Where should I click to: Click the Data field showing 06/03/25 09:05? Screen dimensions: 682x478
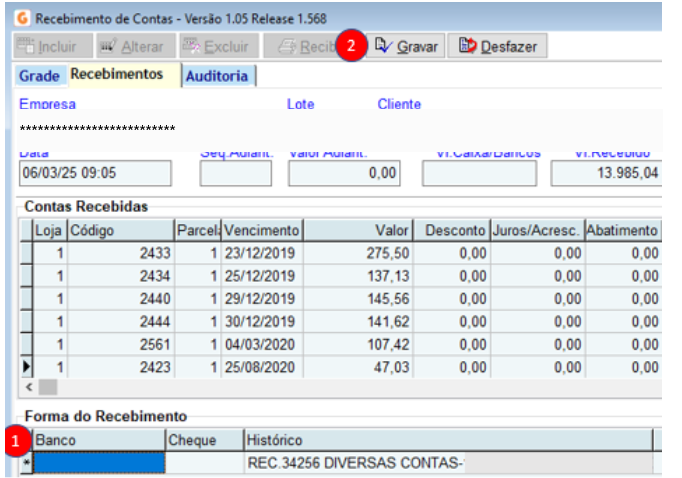pyautogui.click(x=95, y=173)
